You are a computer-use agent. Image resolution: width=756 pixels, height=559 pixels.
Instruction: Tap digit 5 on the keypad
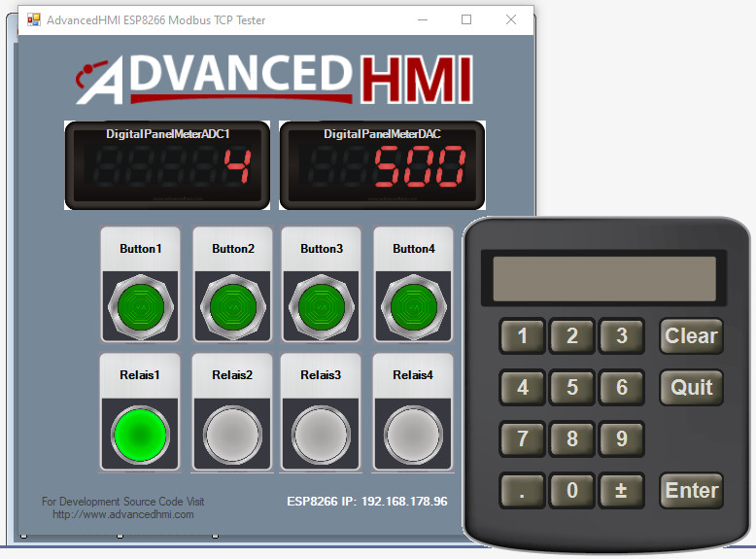[x=572, y=387]
